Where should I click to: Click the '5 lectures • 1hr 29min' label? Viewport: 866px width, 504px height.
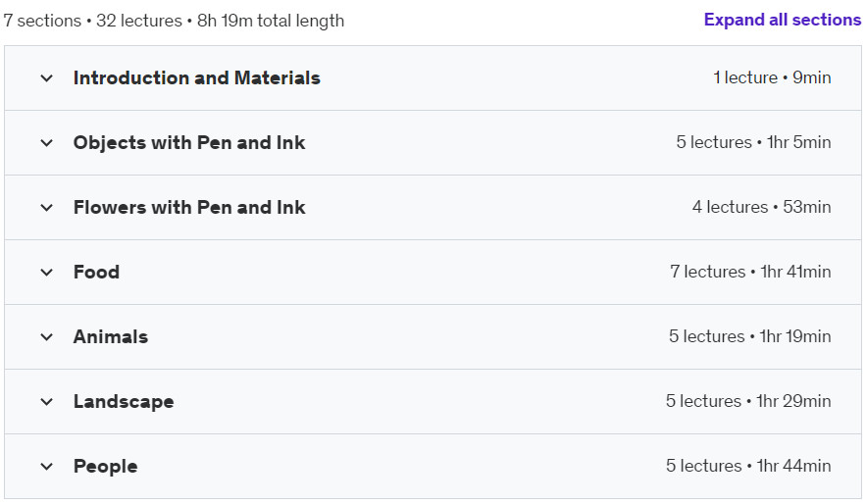click(x=747, y=401)
